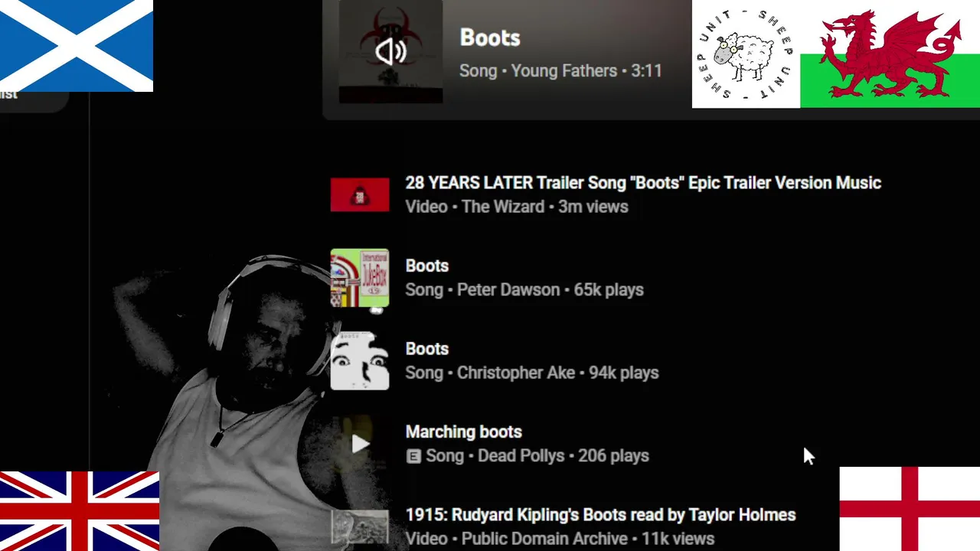Open the Young Fathers artist page
The height and width of the screenshot is (551, 980).
564,71
